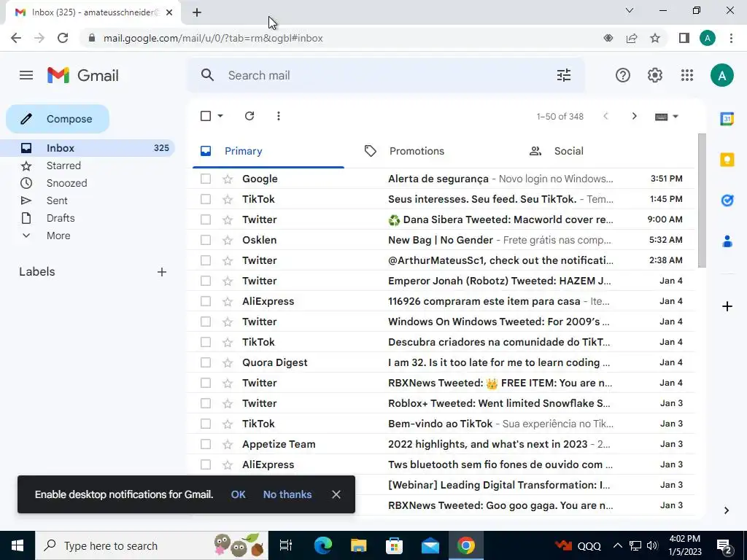Check the Twitter Dana Sibera email
The image size is (747, 560).
click(206, 219)
